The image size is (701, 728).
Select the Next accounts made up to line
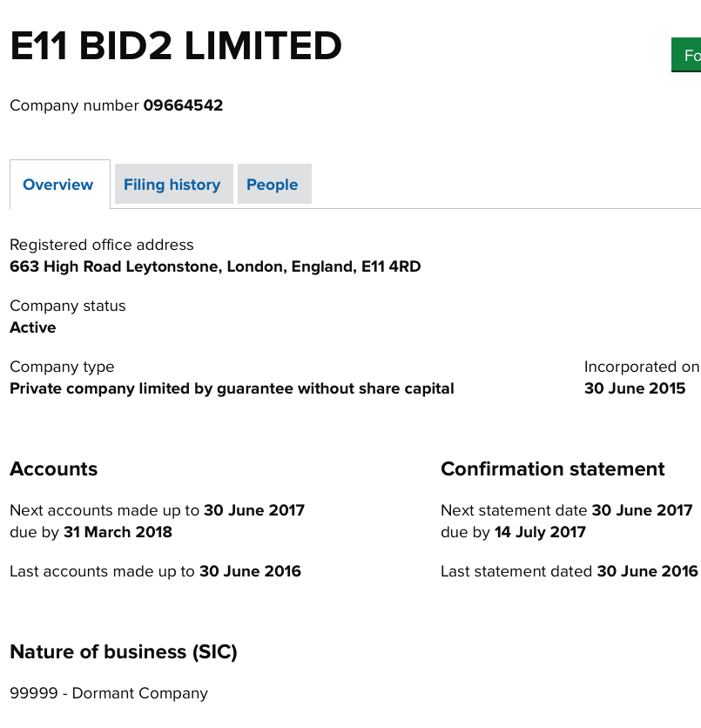157,510
